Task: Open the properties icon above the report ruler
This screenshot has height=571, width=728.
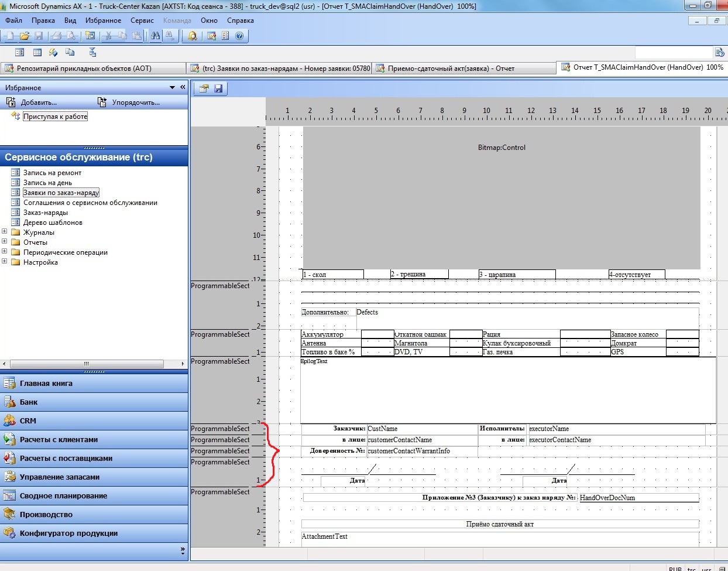Action: pyautogui.click(x=204, y=89)
